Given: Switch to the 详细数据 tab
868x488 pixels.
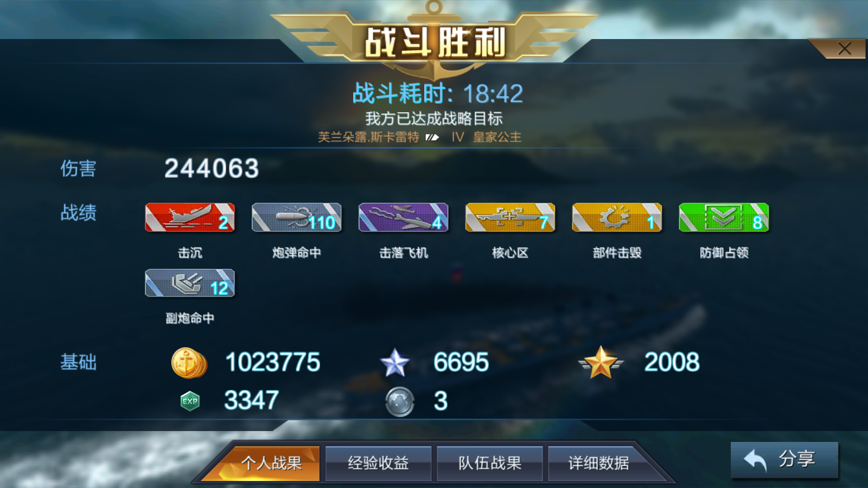Looking at the screenshot, I should (x=599, y=463).
